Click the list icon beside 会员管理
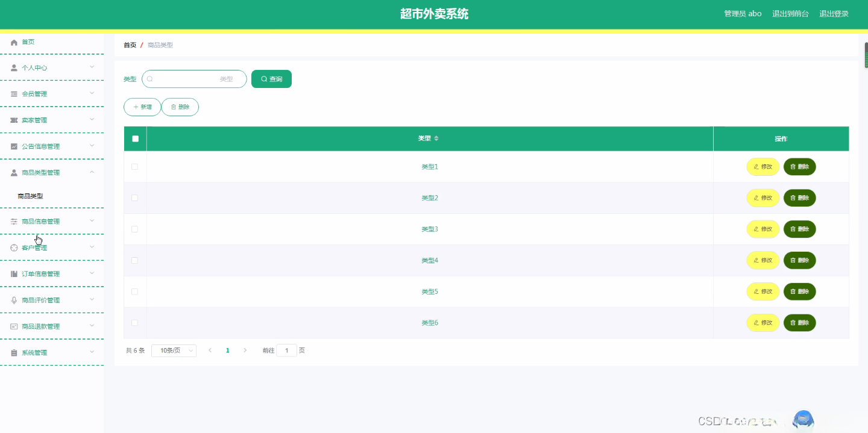This screenshot has width=868, height=433. pos(14,94)
